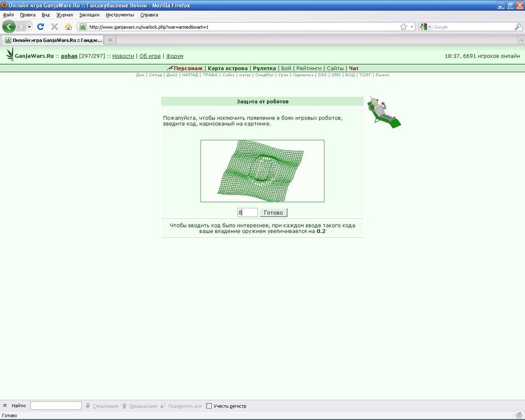The height and width of the screenshot is (420, 525).
Task: Click Предыдущее find-previous button
Action: click(139, 406)
